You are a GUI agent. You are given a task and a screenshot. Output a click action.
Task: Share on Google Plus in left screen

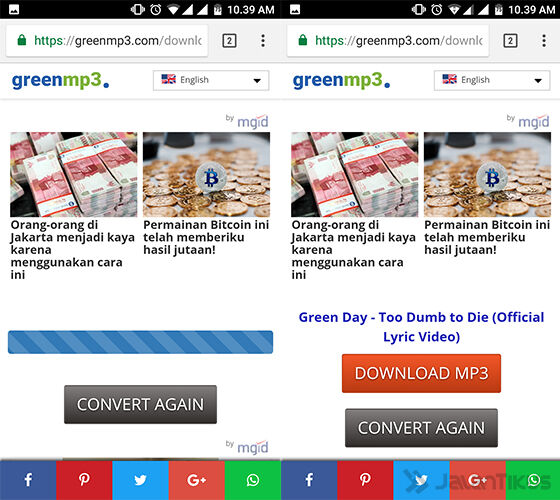click(x=197, y=480)
